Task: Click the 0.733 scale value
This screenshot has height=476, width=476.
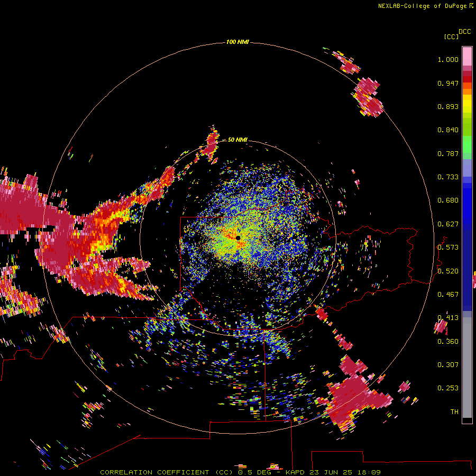Action: [x=448, y=177]
